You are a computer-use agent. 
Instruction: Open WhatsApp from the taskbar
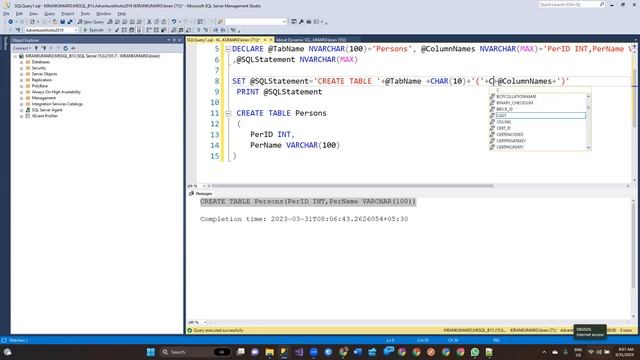pyautogui.click(x=475, y=352)
